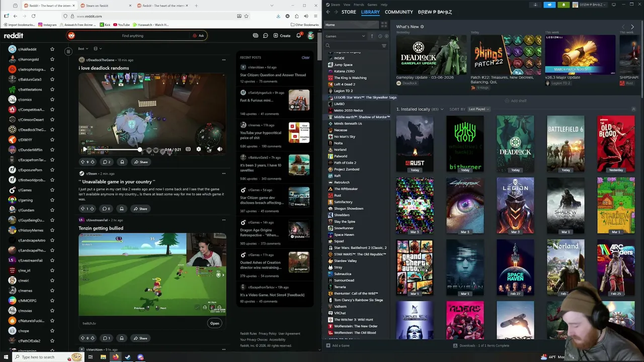
Task: Open the Best sort dropdown on Reddit
Action: 83,49
